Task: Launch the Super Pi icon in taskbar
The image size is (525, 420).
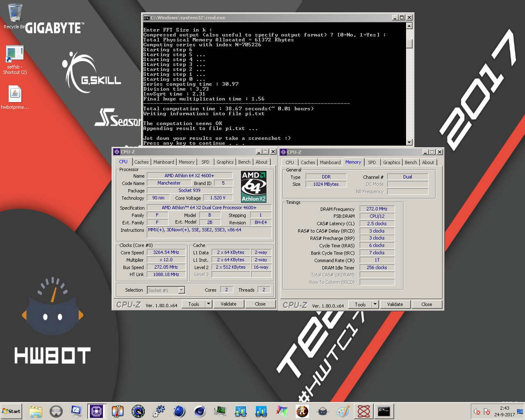Action: tap(302, 411)
